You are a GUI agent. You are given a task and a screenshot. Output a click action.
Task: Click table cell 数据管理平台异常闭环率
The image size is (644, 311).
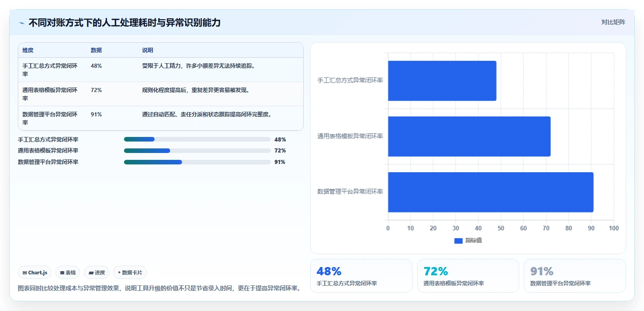(x=50, y=118)
